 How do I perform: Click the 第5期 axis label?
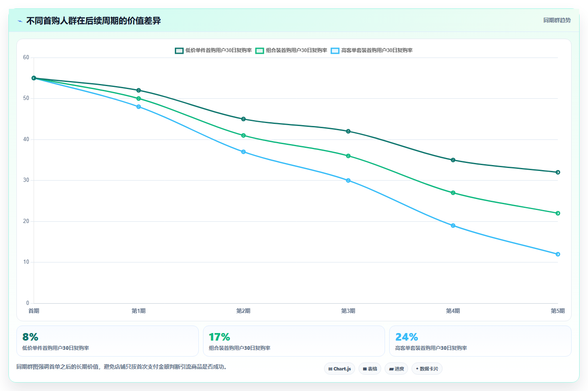(558, 311)
